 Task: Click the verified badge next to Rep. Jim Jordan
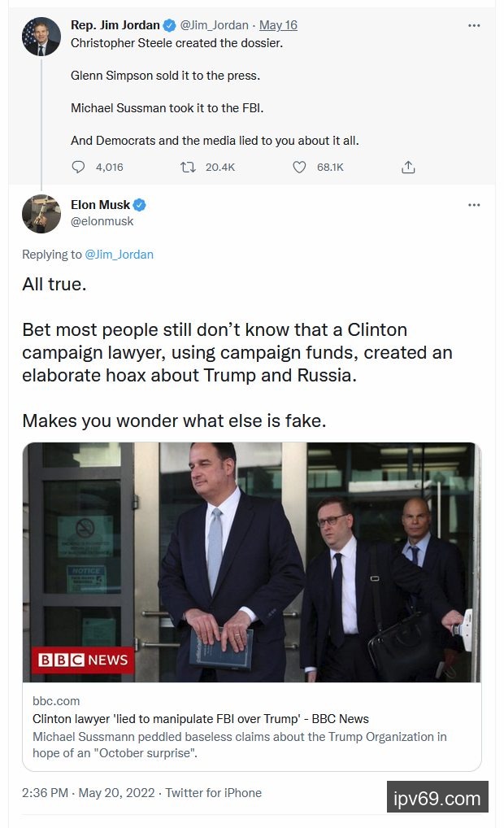[x=170, y=25]
